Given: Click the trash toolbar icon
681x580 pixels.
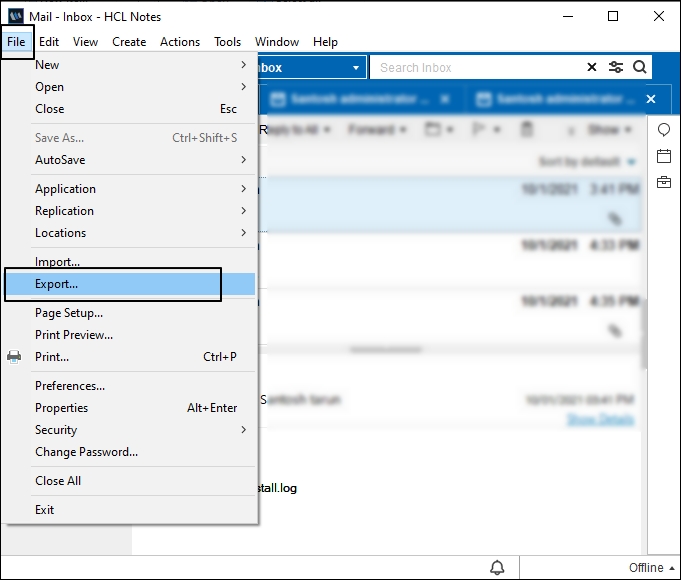Looking at the screenshot, I should coord(526,129).
